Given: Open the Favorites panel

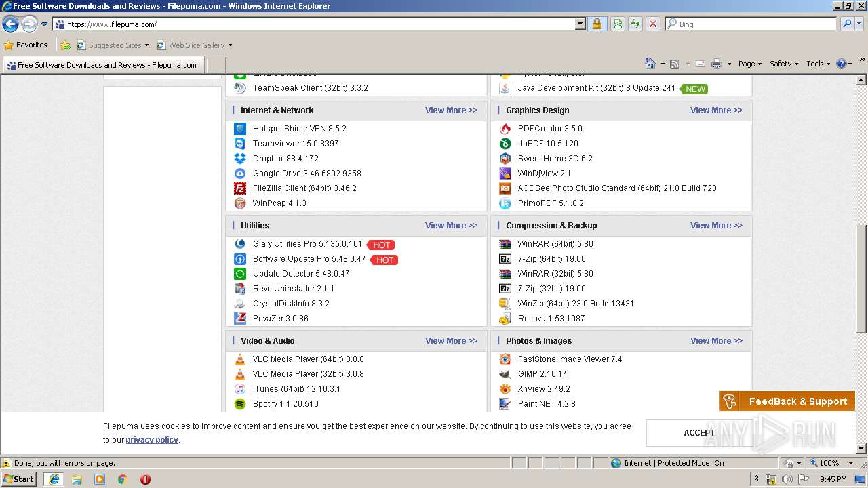Looking at the screenshot, I should coord(26,45).
